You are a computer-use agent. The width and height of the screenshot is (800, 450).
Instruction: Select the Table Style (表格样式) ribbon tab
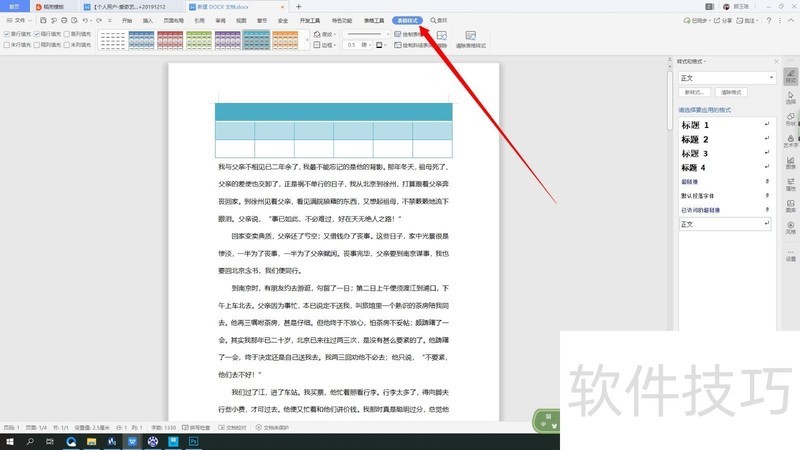click(407, 20)
